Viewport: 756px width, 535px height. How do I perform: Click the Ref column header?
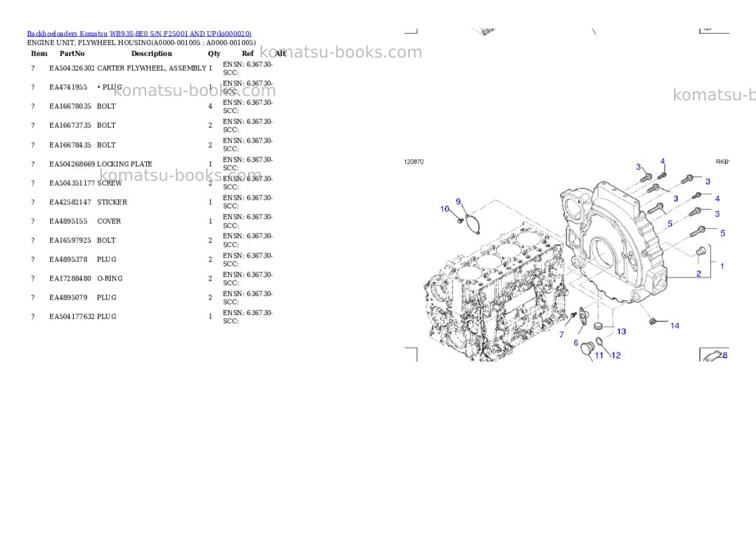click(x=248, y=53)
